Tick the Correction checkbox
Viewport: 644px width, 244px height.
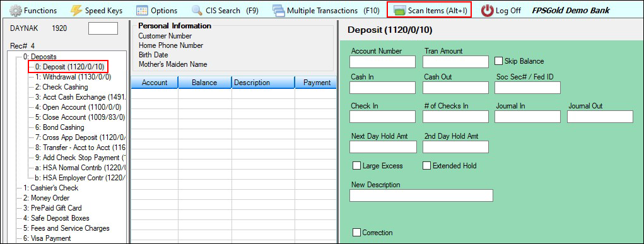pos(357,233)
